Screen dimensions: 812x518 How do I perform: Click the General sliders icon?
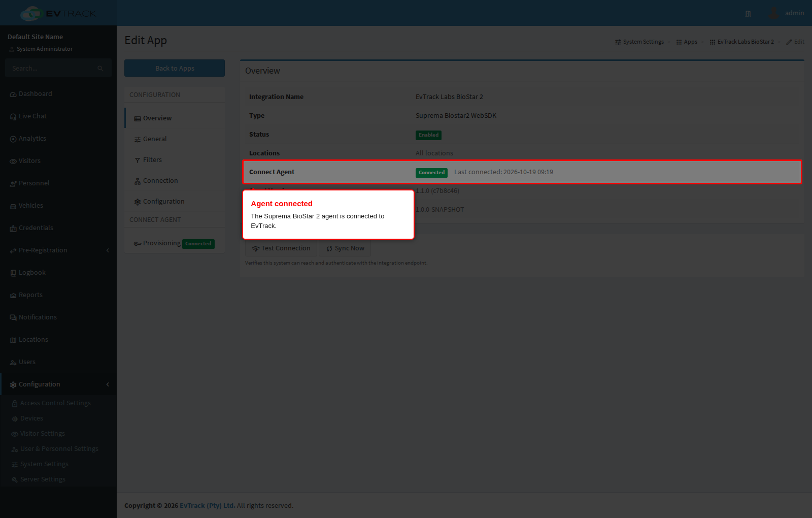138,140
